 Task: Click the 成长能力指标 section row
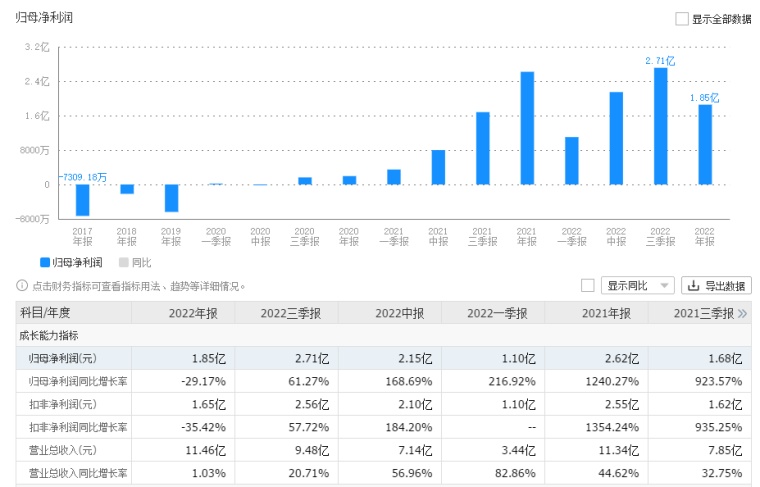(x=383, y=335)
